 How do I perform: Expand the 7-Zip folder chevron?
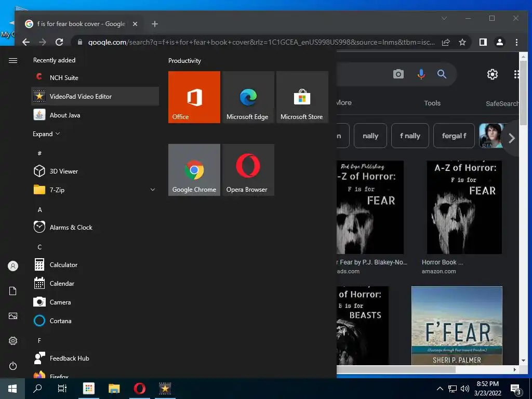(x=153, y=190)
